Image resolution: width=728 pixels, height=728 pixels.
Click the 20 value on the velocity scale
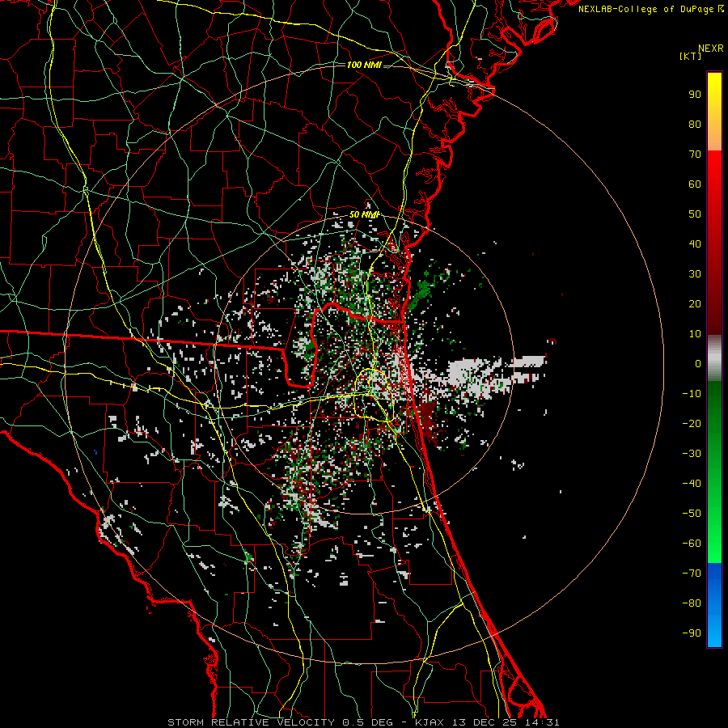(695, 303)
